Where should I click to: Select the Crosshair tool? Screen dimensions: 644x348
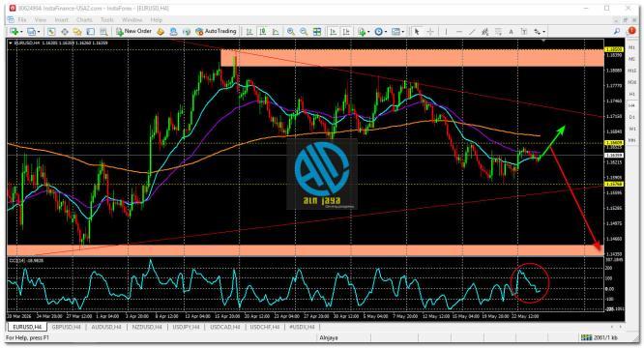pos(430,32)
